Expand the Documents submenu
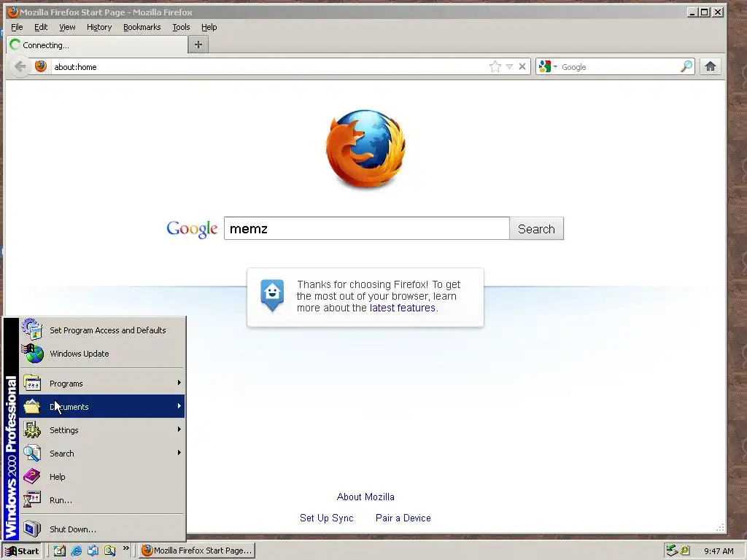Image resolution: width=747 pixels, height=560 pixels. pos(102,406)
